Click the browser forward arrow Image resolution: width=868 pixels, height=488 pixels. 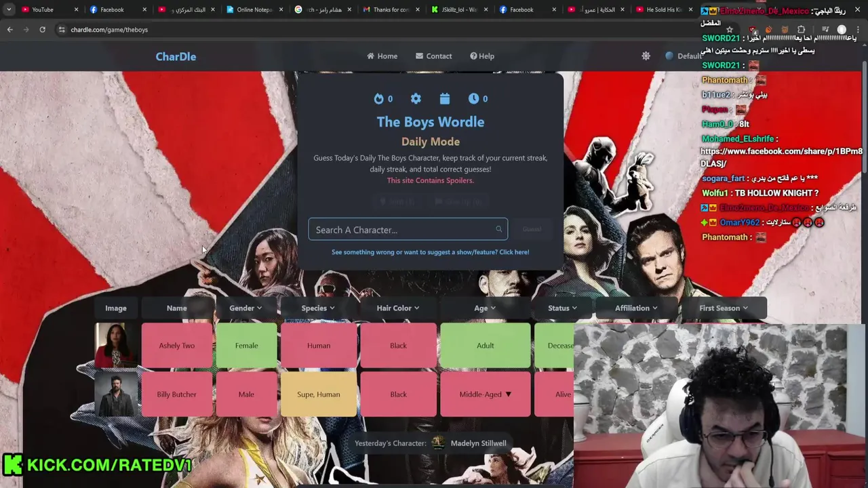26,30
